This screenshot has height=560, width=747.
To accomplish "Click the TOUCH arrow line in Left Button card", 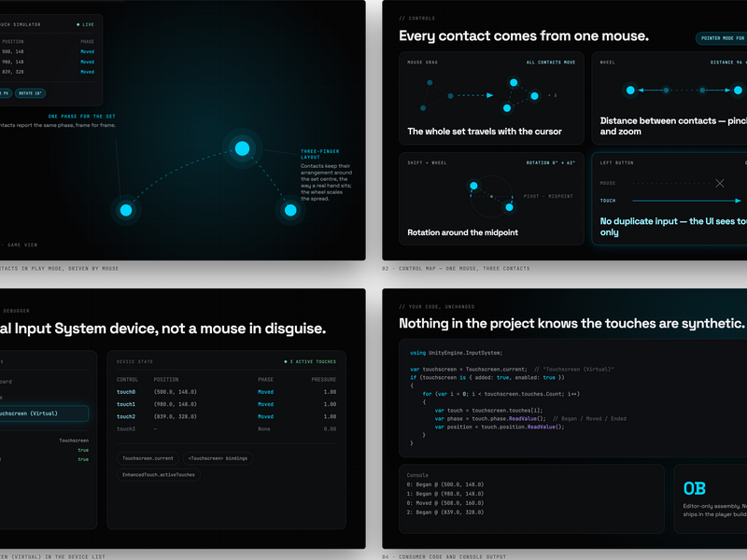I will coord(686,201).
